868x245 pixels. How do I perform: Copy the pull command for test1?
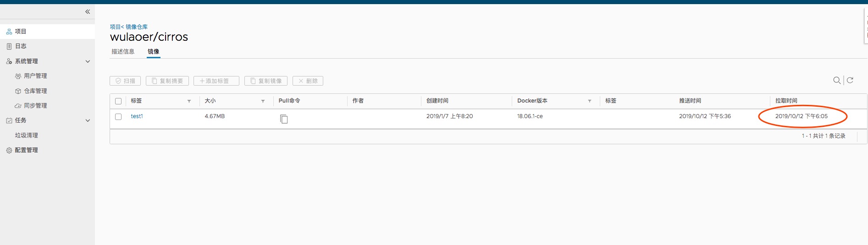pos(284,119)
